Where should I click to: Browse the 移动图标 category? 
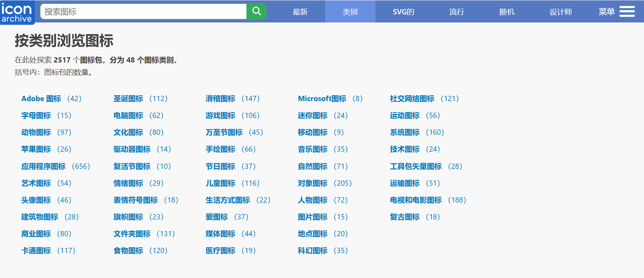[x=313, y=132]
